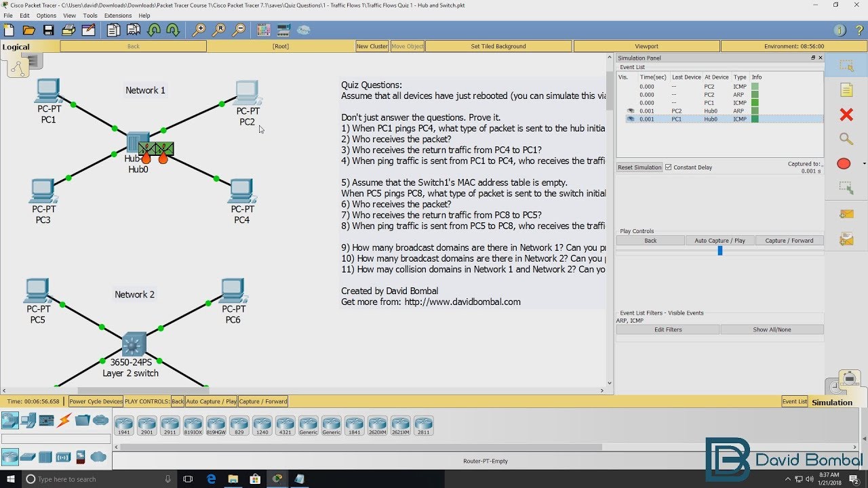Open the Extensions menu
The width and height of the screenshot is (868, 488).
(x=118, y=16)
